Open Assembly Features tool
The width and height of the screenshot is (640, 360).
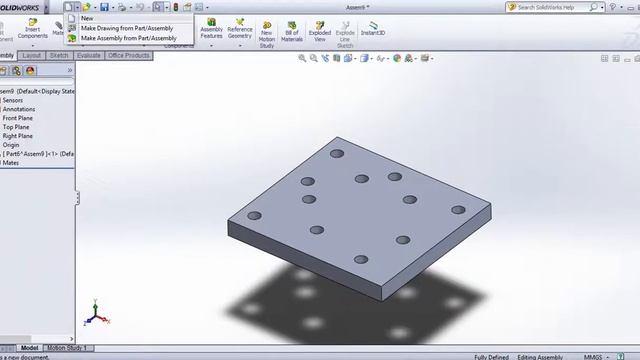click(x=211, y=28)
